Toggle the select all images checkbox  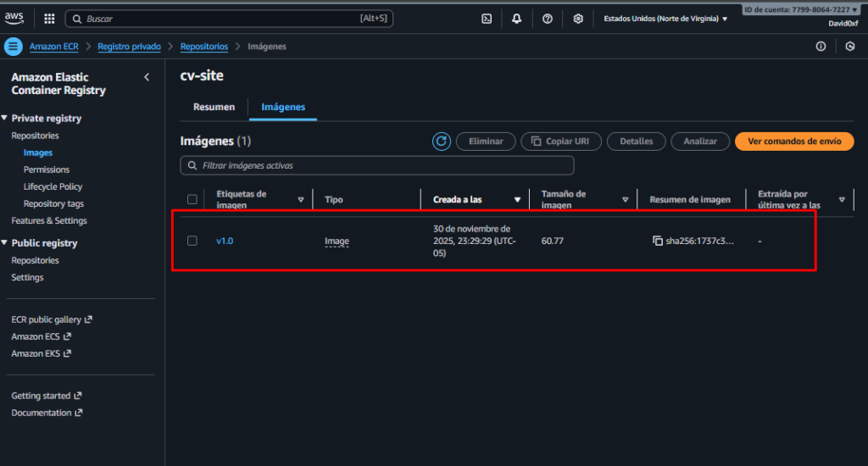point(192,199)
